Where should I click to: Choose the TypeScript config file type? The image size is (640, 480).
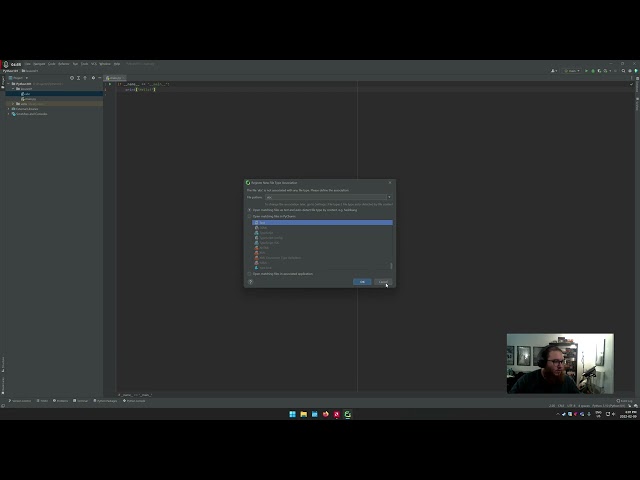[x=322, y=238]
